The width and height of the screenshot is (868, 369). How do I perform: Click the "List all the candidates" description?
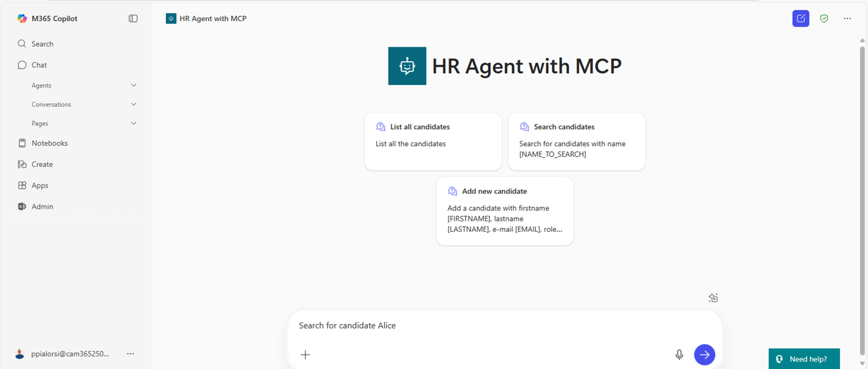pyautogui.click(x=411, y=144)
